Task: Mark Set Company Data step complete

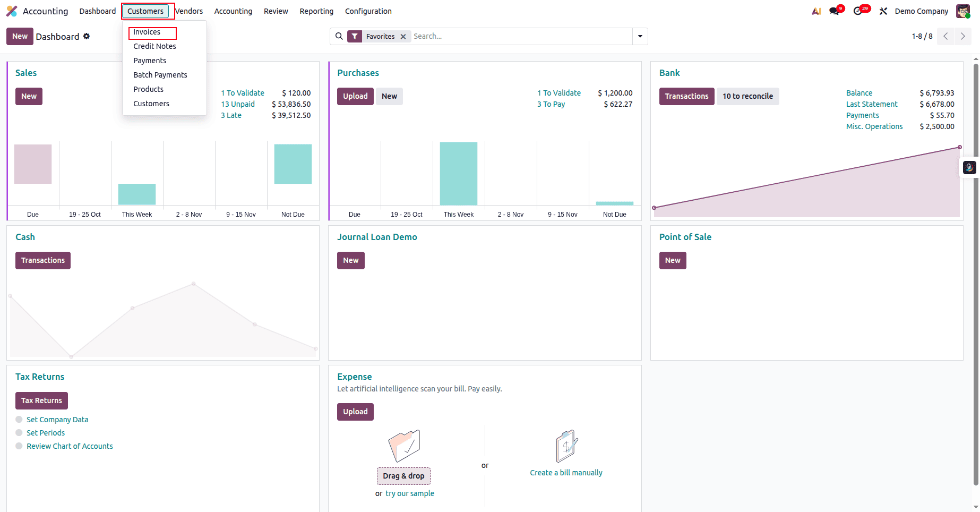Action: (x=19, y=419)
